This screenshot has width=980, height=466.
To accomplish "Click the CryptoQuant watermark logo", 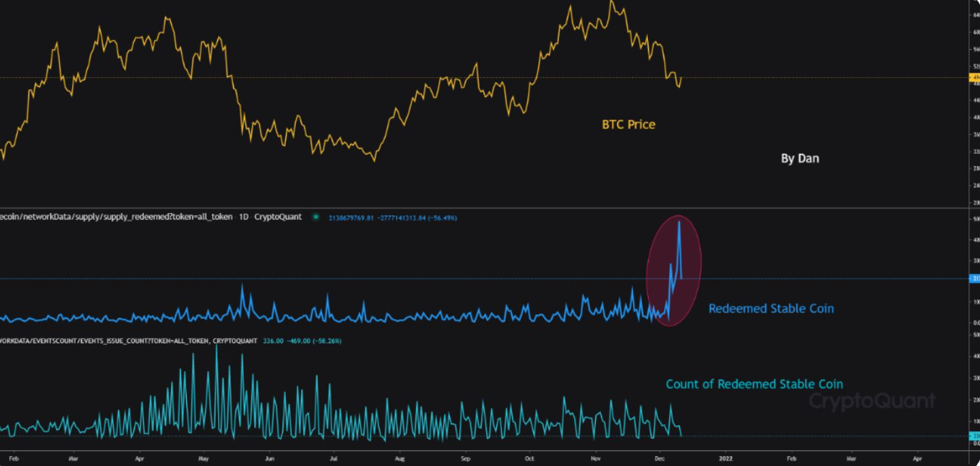I will click(872, 401).
